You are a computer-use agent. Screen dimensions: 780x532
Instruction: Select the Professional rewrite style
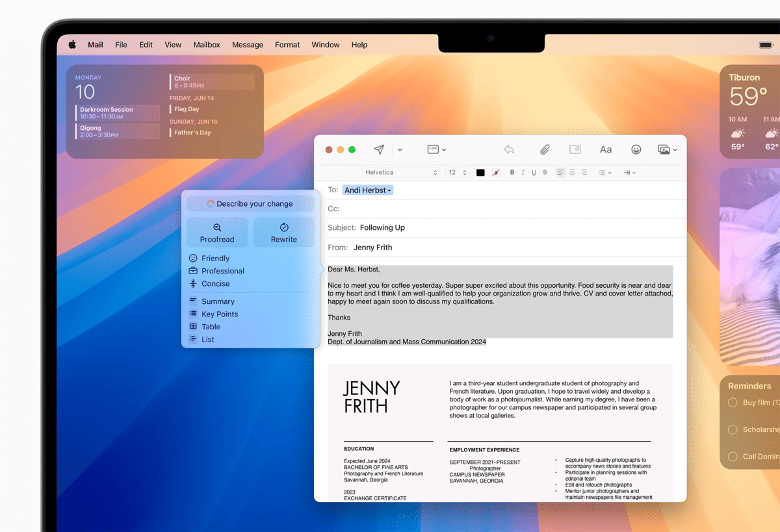(224, 271)
